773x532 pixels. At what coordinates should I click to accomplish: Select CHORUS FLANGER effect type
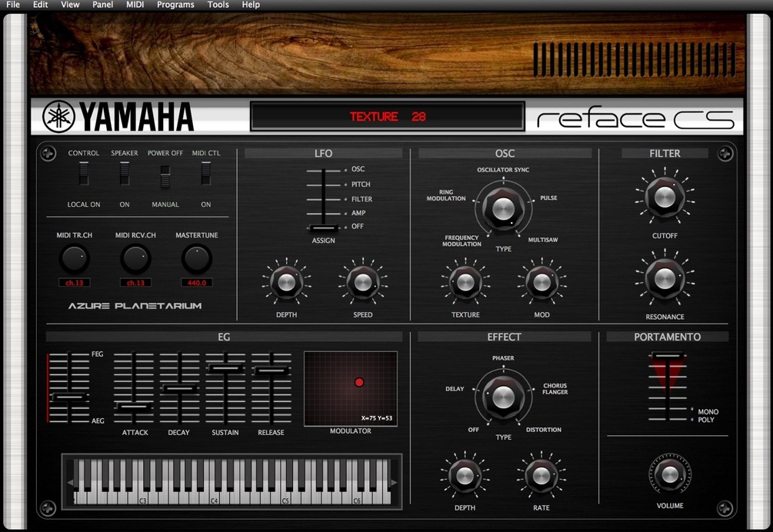(555, 389)
